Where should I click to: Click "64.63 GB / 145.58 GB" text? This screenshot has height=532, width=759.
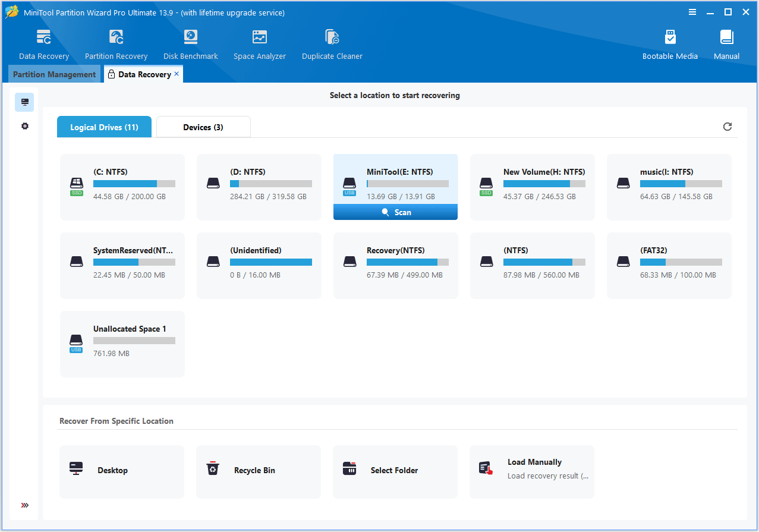pos(676,197)
